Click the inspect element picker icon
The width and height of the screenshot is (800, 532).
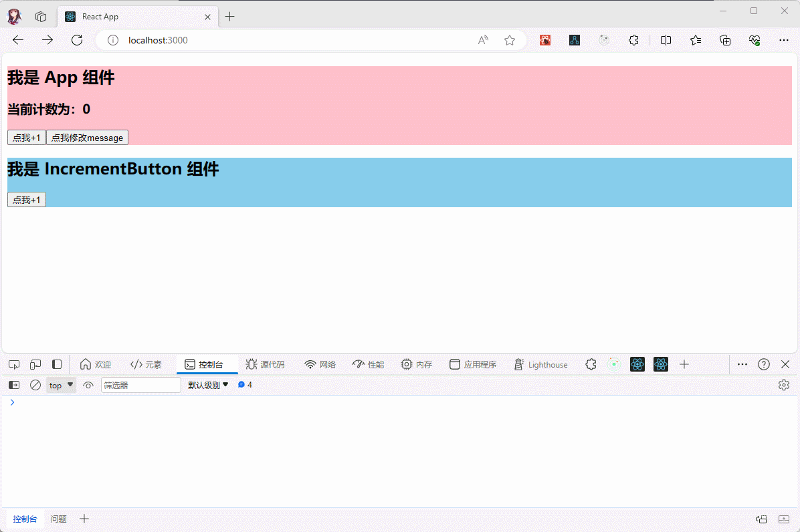click(14, 364)
